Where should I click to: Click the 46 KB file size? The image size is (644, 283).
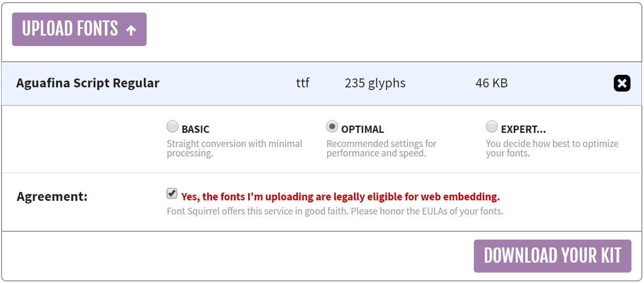click(491, 83)
